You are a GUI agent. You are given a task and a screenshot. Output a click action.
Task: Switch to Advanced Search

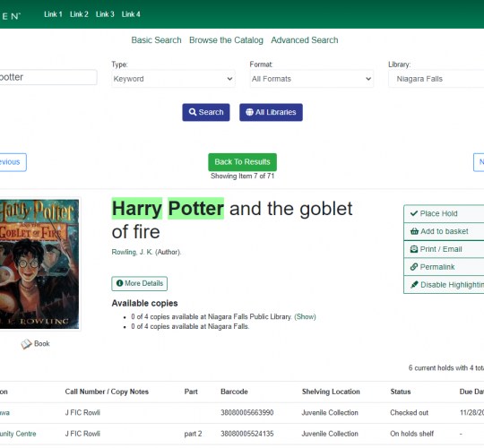tap(305, 40)
